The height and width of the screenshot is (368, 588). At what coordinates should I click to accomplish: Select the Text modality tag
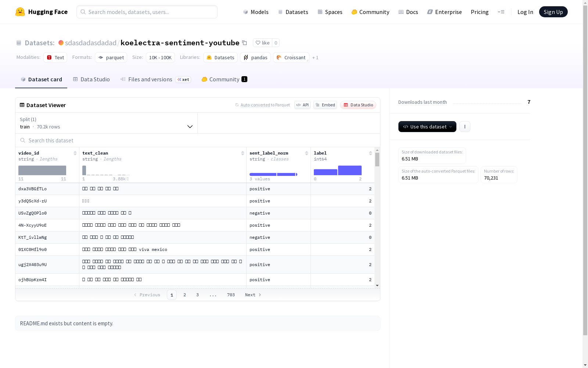coord(55,57)
